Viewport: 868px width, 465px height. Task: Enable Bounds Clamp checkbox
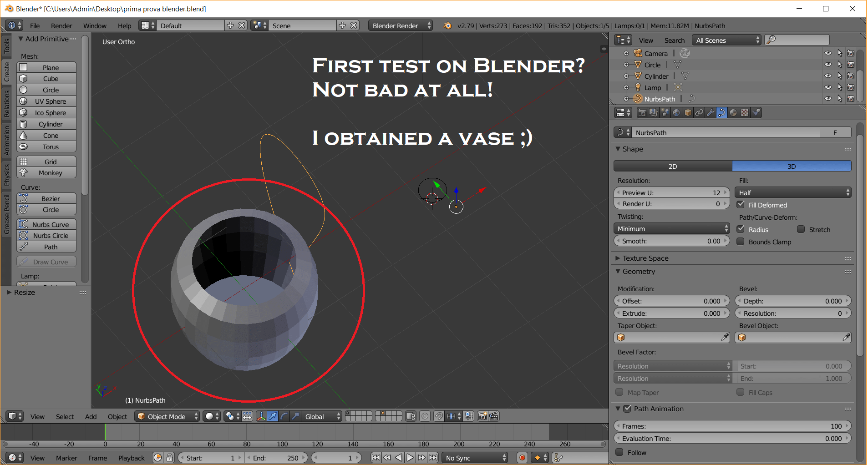(x=741, y=242)
